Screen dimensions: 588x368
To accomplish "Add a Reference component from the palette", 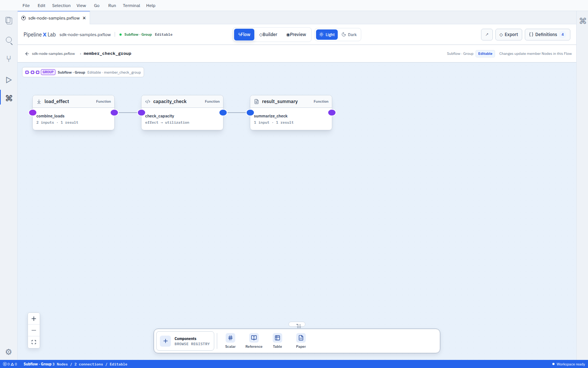I will coord(254,341).
